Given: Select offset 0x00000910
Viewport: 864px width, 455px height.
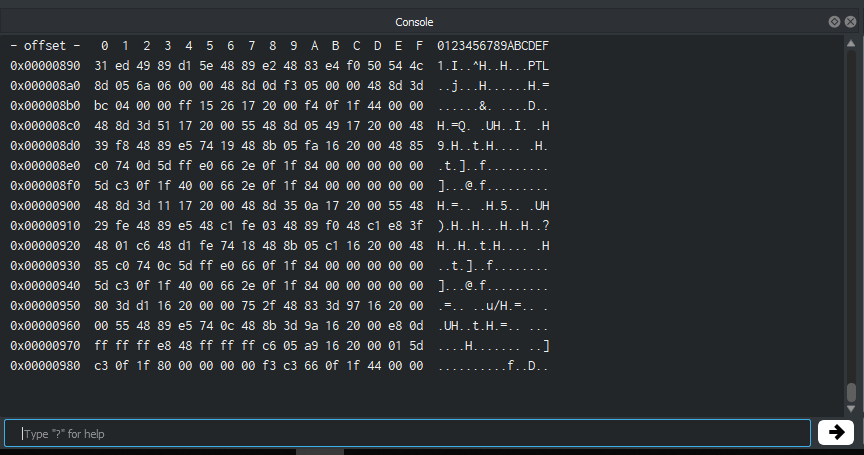Looking at the screenshot, I should pyautogui.click(x=45, y=226).
